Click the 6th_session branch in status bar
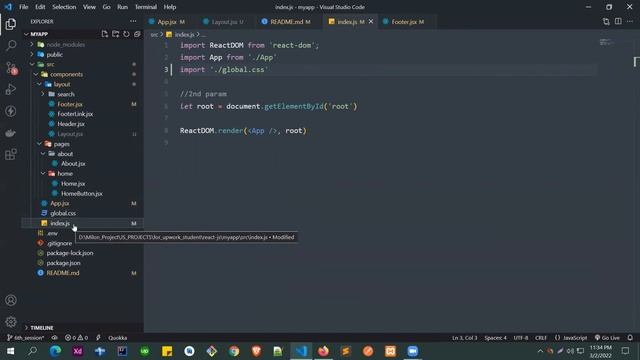 coord(25,338)
